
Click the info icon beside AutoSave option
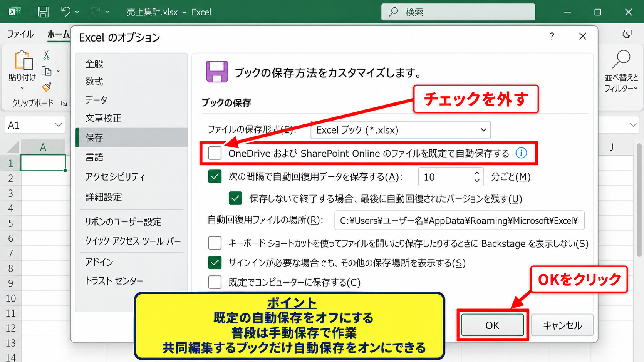coord(521,153)
